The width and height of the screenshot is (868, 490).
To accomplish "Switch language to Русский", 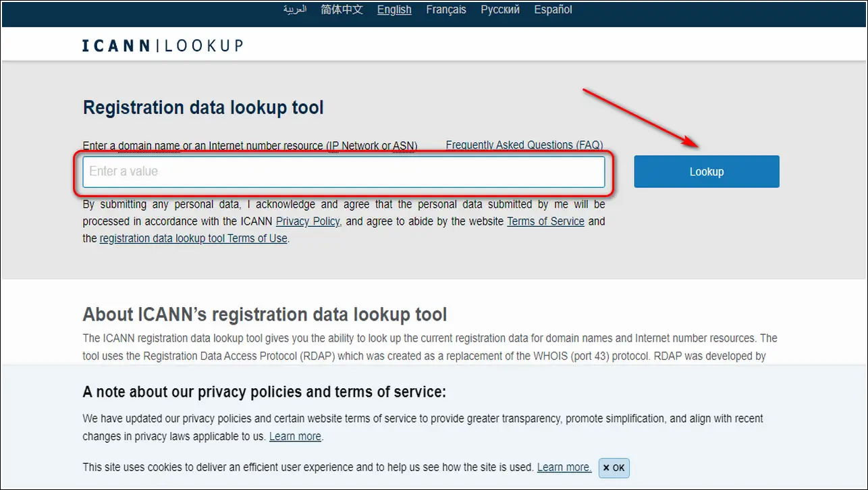I will (x=500, y=9).
